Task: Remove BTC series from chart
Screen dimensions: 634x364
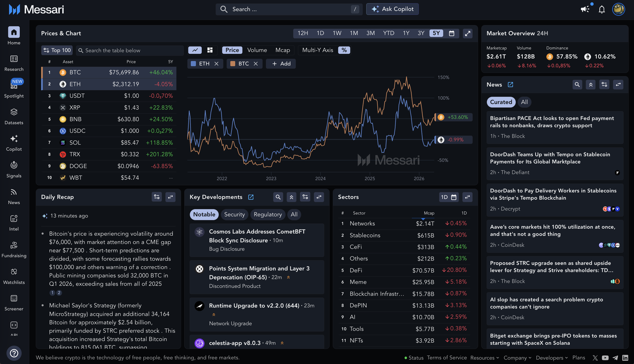Action: pos(255,64)
